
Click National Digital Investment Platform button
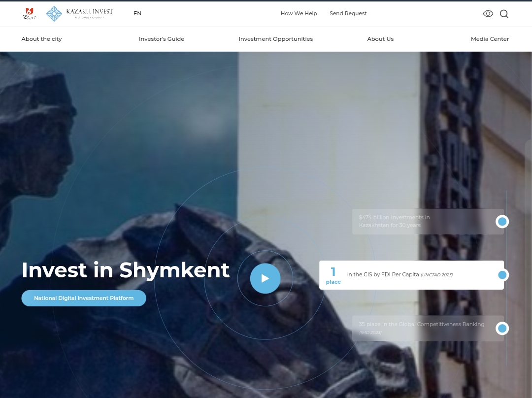(x=84, y=298)
